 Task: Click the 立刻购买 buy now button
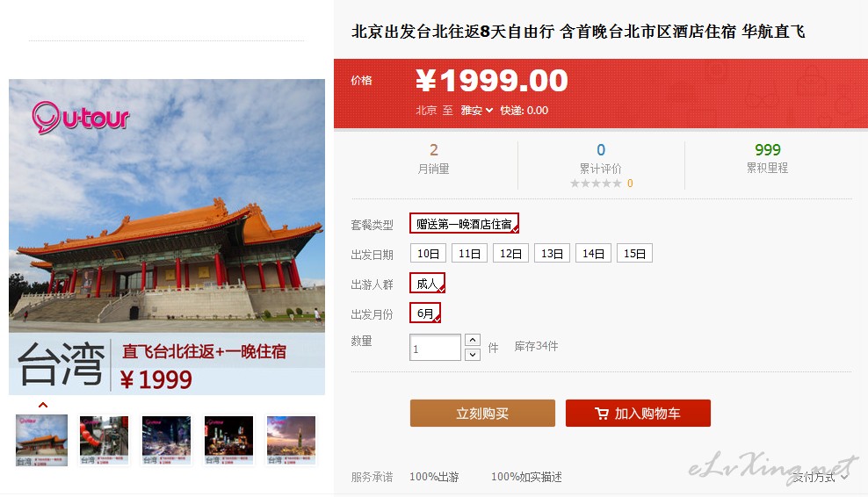pyautogui.click(x=482, y=414)
